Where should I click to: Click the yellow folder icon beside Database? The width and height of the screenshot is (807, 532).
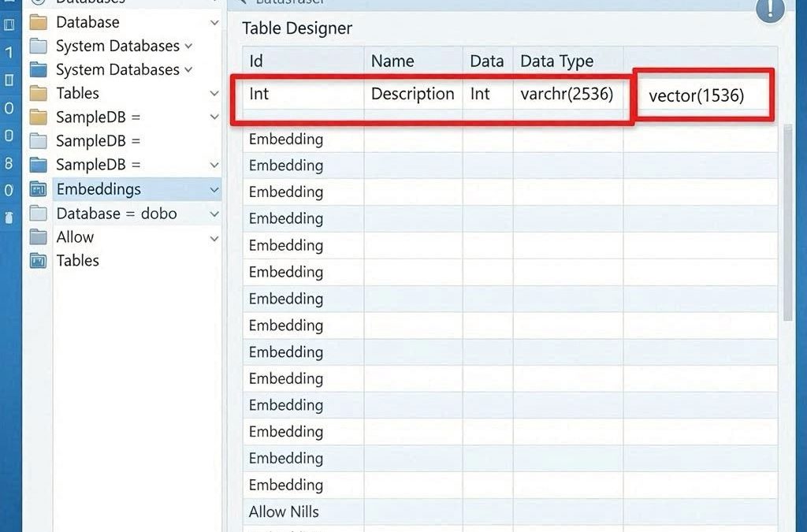pyautogui.click(x=39, y=23)
